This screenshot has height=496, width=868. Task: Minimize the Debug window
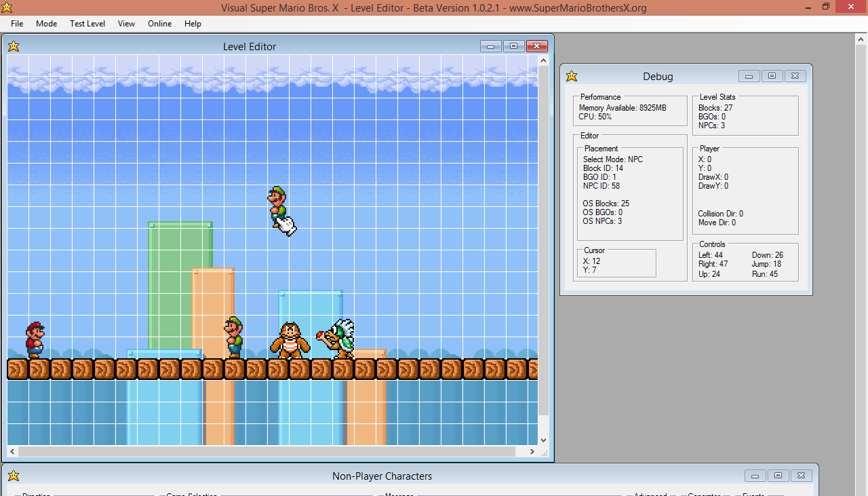(x=749, y=76)
